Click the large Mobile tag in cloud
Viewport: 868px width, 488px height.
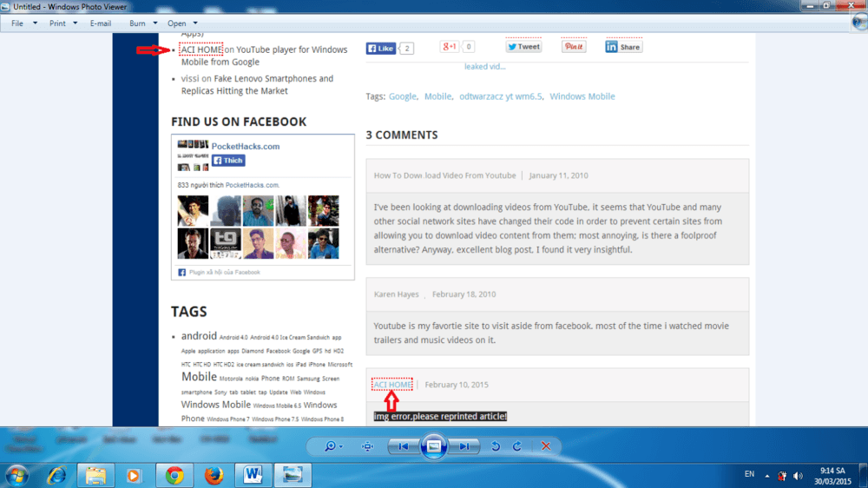(199, 377)
